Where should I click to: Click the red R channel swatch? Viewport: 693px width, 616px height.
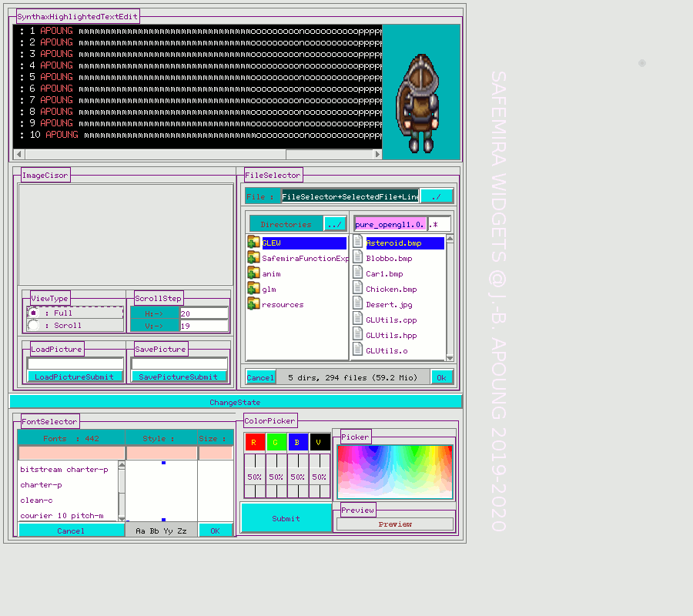click(254, 442)
